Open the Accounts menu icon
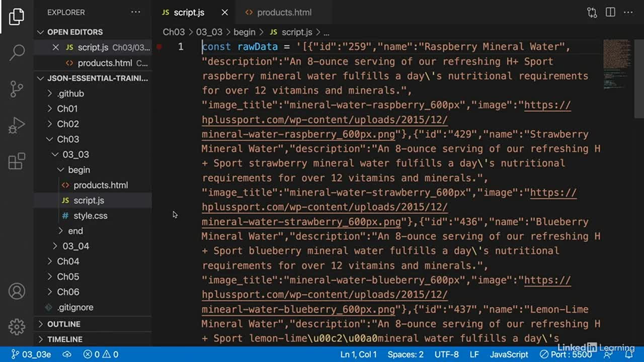 [17, 291]
